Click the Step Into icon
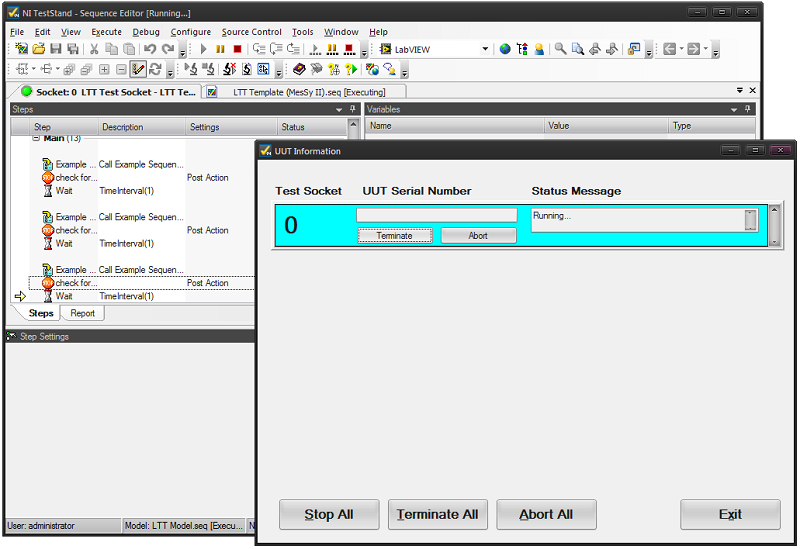The image size is (800, 549). click(259, 49)
